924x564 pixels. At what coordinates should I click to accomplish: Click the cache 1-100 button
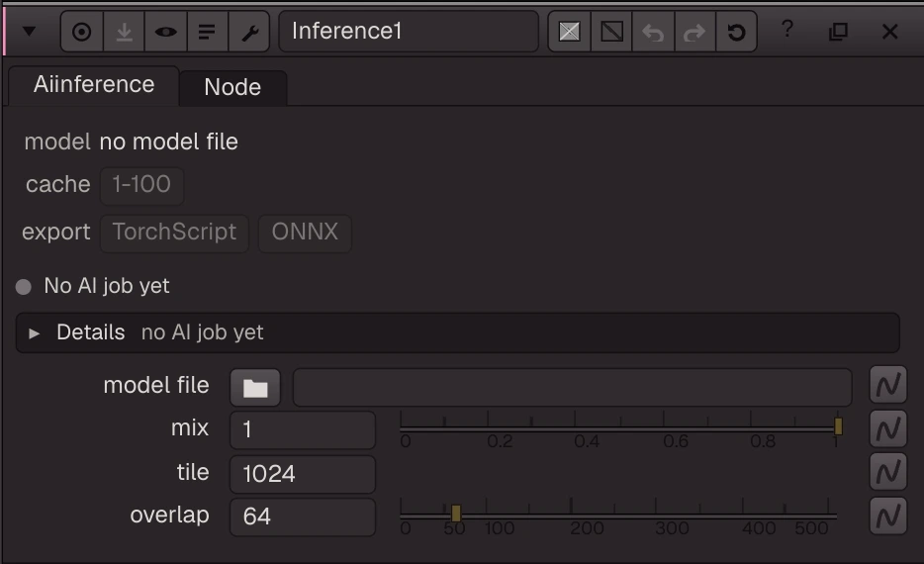tap(141, 185)
